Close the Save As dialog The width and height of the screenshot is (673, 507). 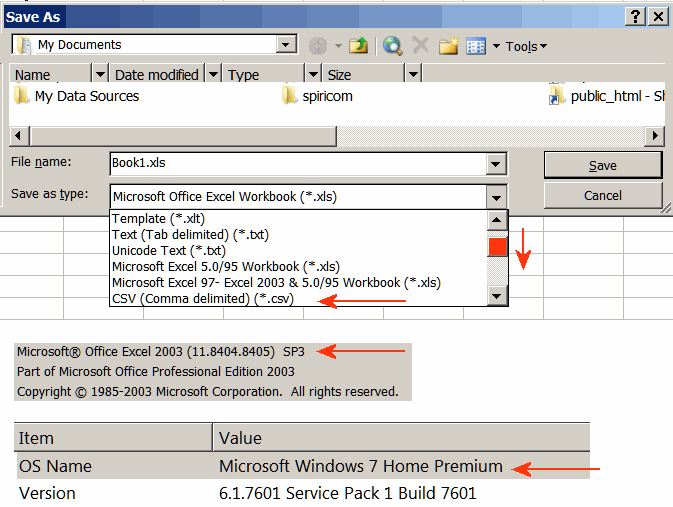pos(658,17)
